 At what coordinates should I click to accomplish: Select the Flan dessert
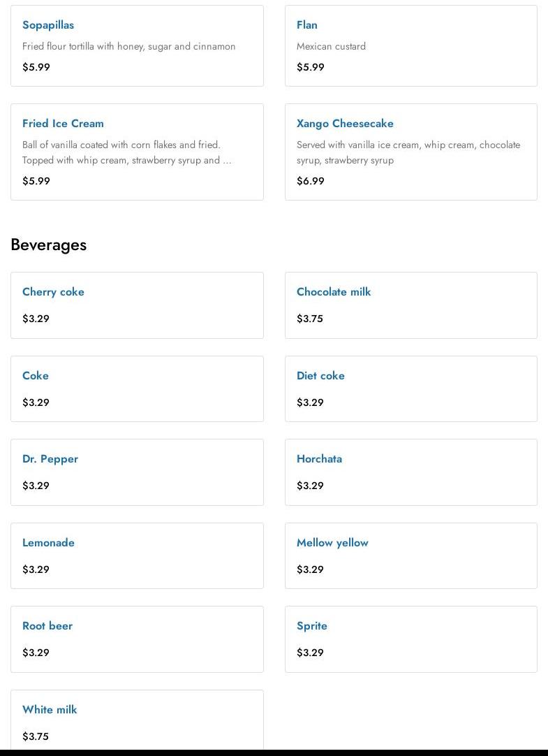tap(307, 25)
